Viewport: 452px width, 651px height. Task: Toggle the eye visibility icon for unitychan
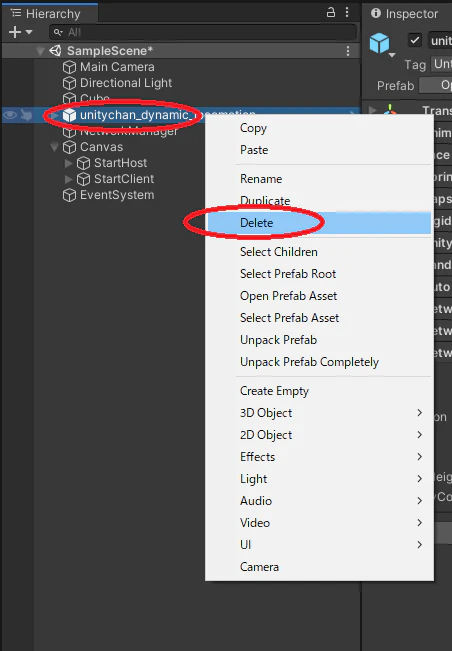[x=10, y=115]
